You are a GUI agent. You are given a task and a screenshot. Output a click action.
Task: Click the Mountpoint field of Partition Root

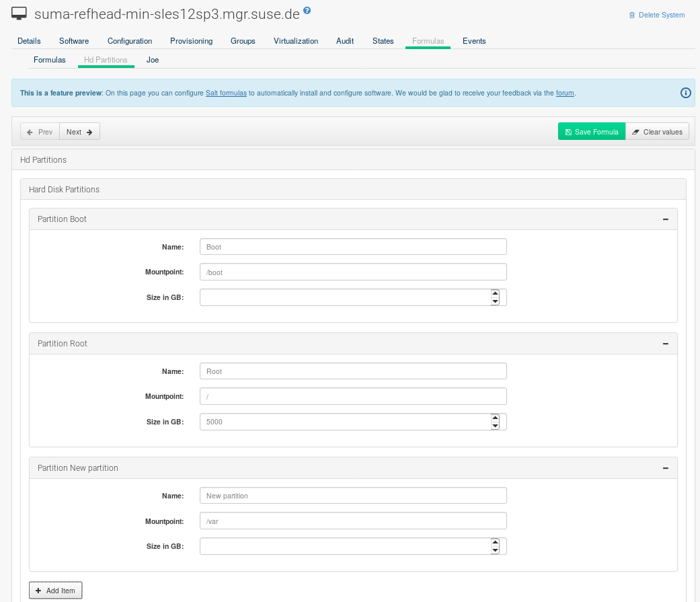click(x=353, y=396)
